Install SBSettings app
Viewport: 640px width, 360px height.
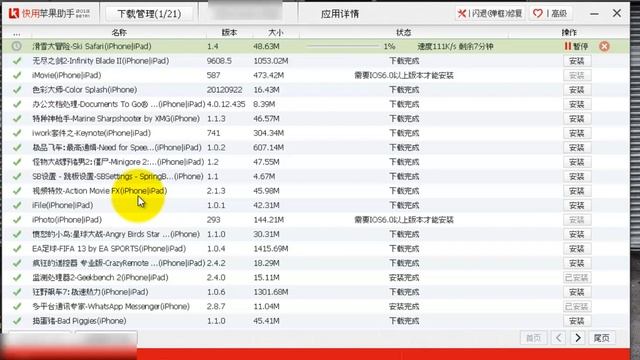click(x=577, y=176)
